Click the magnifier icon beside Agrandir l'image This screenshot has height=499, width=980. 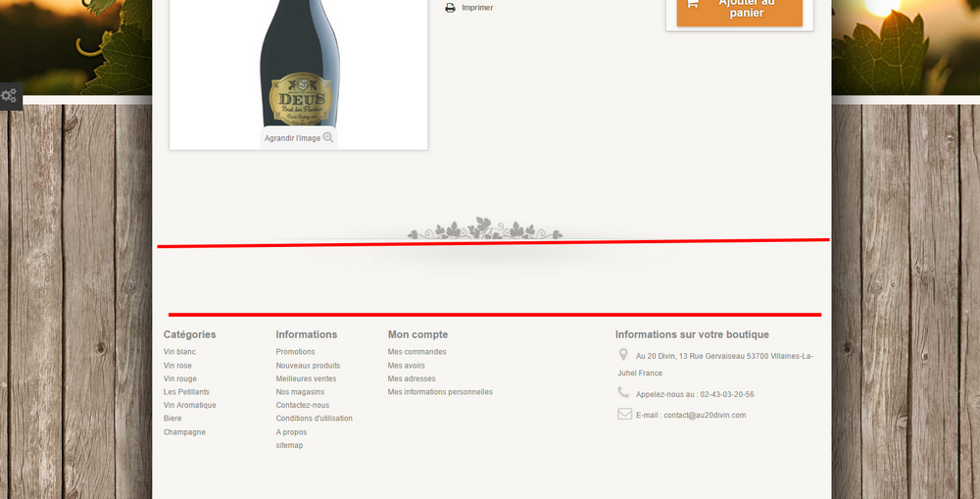click(328, 137)
